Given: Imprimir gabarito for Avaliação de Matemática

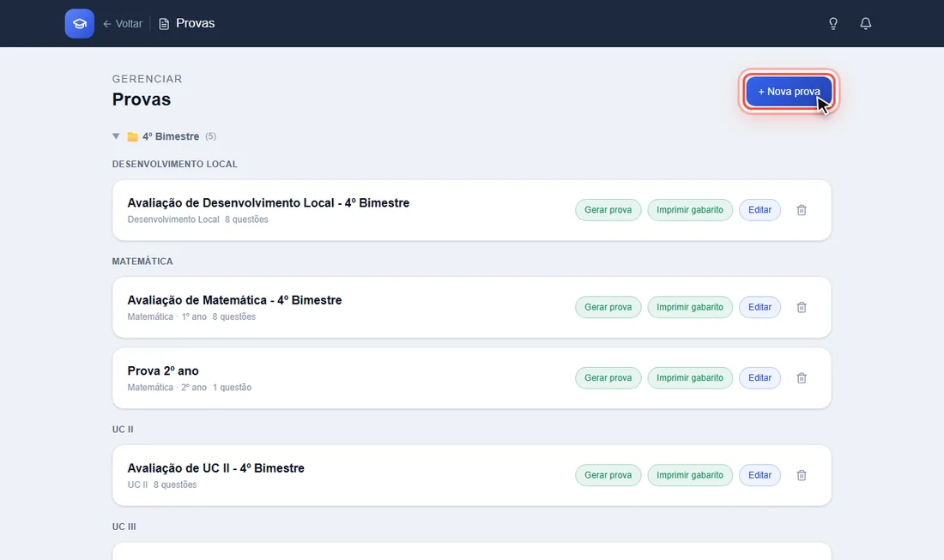Looking at the screenshot, I should pyautogui.click(x=690, y=307).
